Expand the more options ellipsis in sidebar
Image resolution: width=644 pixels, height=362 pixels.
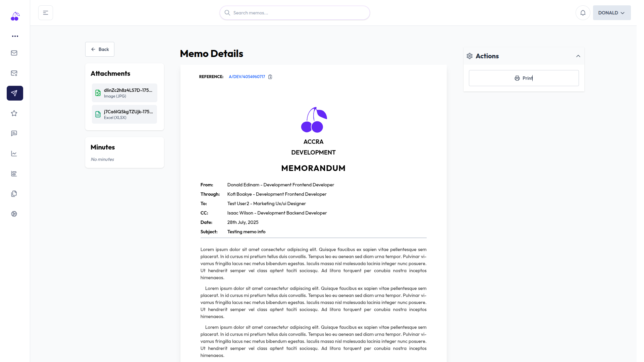click(x=15, y=36)
